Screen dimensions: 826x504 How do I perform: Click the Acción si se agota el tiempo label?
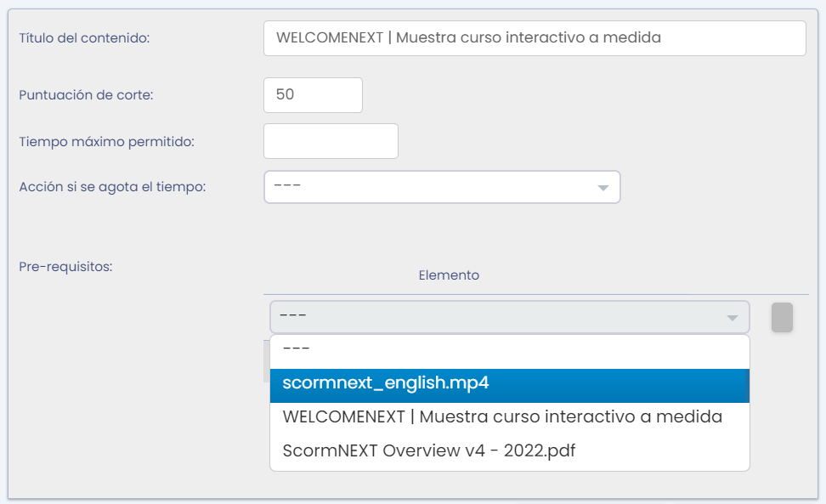point(112,187)
